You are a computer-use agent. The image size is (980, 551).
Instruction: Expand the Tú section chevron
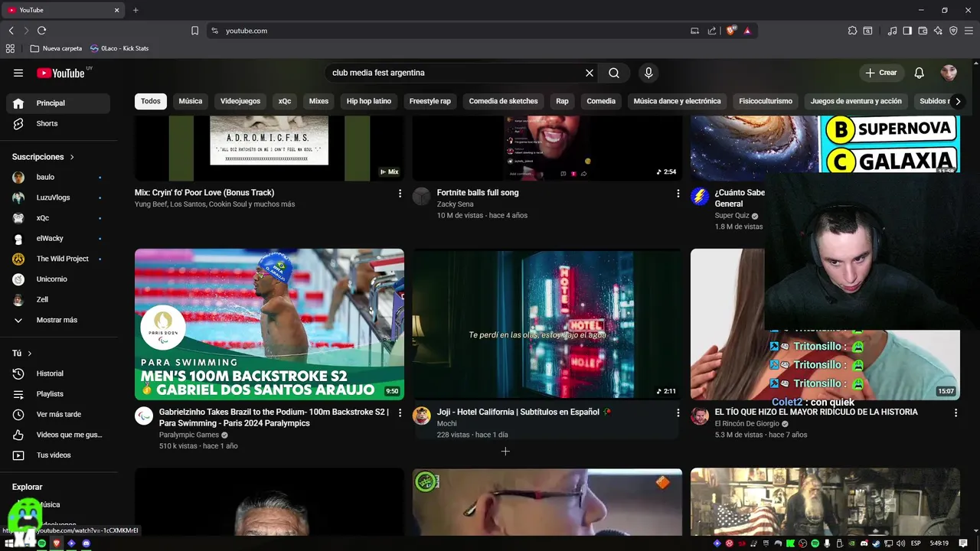coord(30,354)
